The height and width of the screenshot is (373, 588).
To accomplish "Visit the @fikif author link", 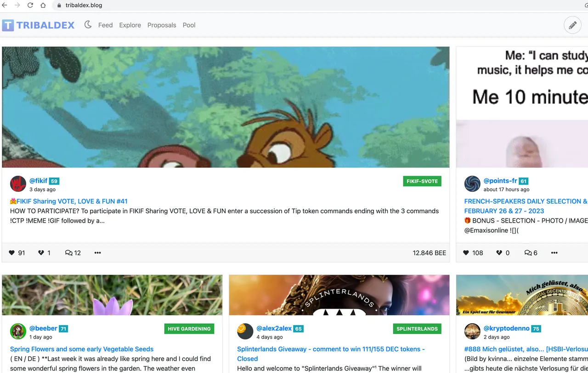I will [x=39, y=181].
